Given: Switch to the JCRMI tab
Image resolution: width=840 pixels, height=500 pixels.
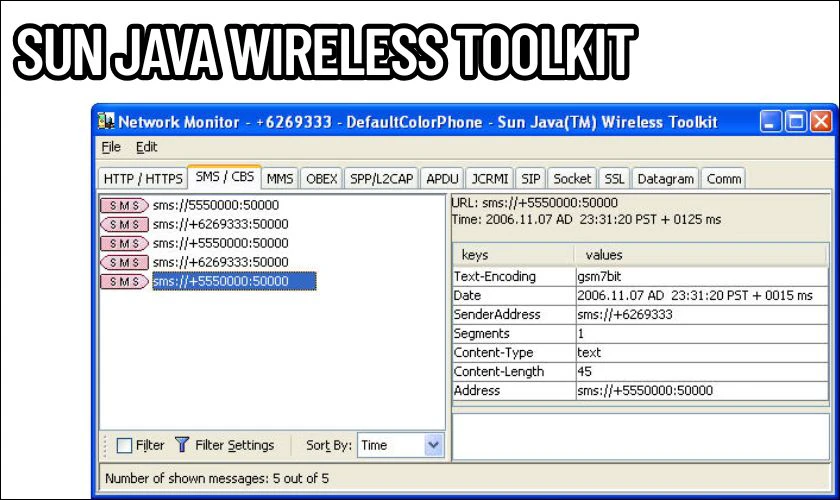Looking at the screenshot, I should tap(490, 178).
